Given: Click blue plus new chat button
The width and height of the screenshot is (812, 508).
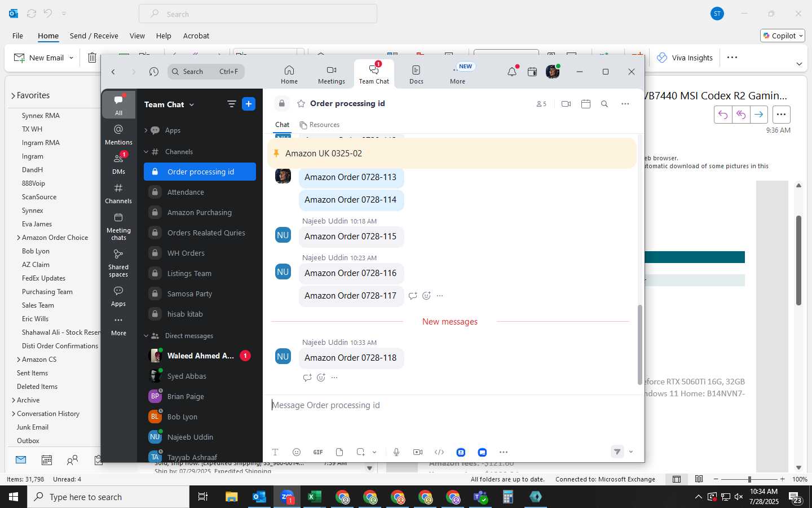Looking at the screenshot, I should 249,104.
